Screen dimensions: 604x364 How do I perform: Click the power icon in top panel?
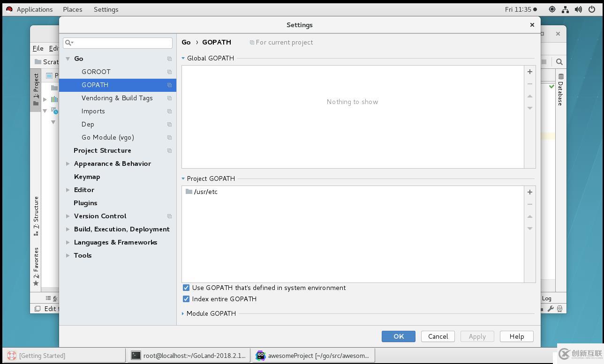(591, 9)
